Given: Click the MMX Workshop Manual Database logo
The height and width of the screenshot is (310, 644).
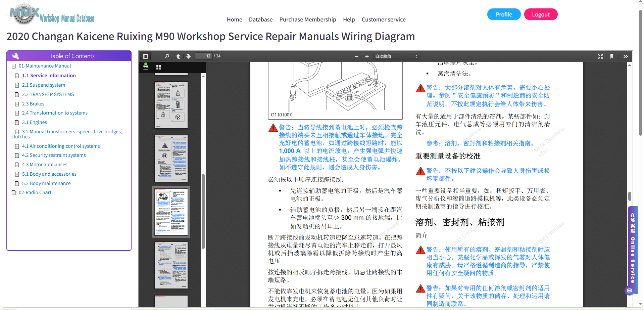Looking at the screenshot, I should pyautogui.click(x=52, y=14).
